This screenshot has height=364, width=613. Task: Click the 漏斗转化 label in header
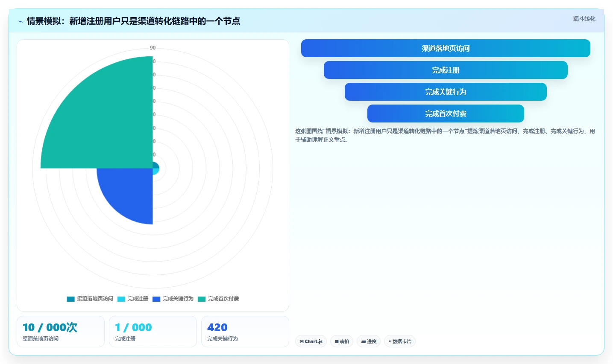tap(584, 19)
